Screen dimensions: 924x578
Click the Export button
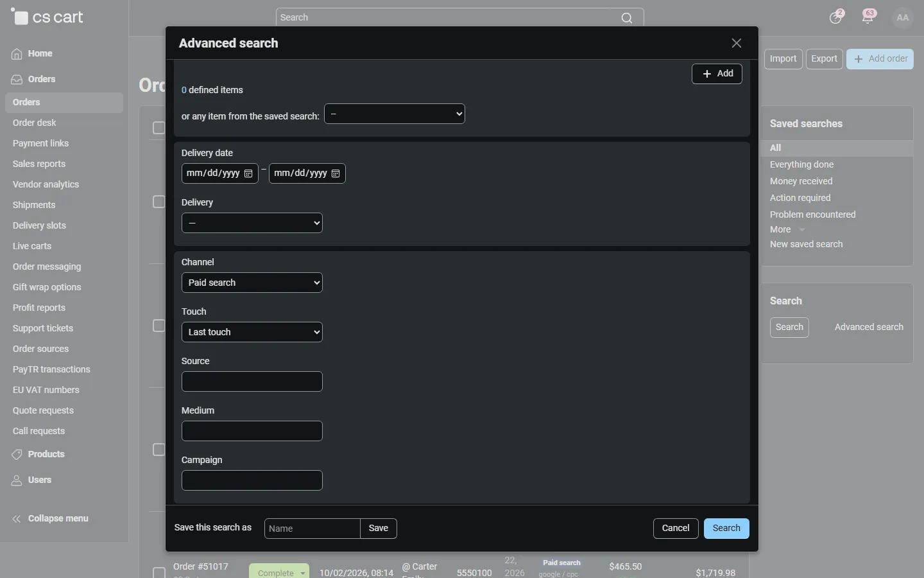click(825, 59)
